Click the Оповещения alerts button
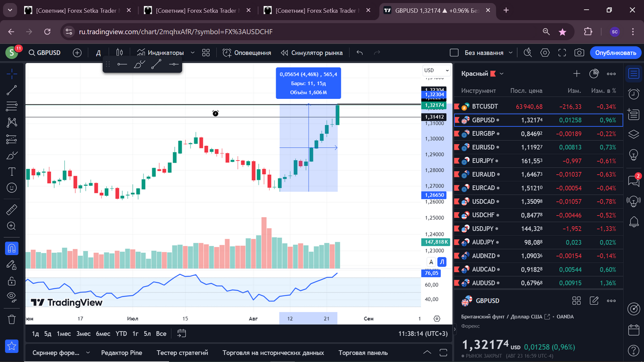Screen dimensions: 644x362 tap(247, 52)
